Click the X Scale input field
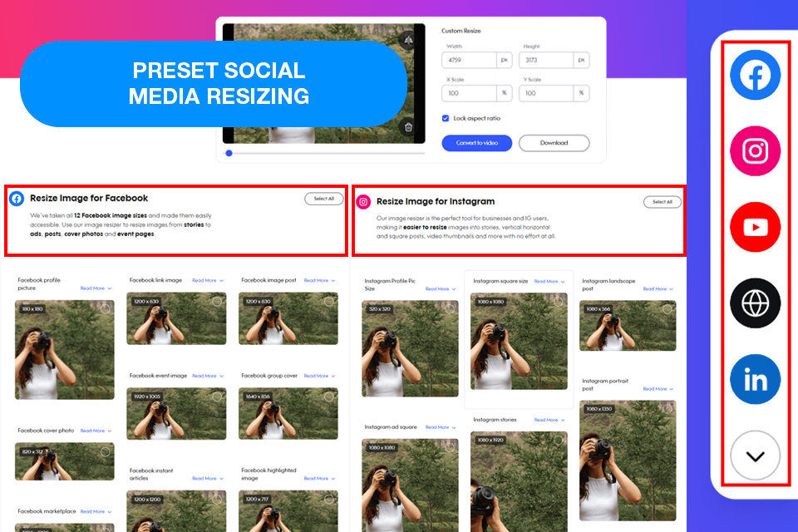798x532 pixels. tap(469, 93)
